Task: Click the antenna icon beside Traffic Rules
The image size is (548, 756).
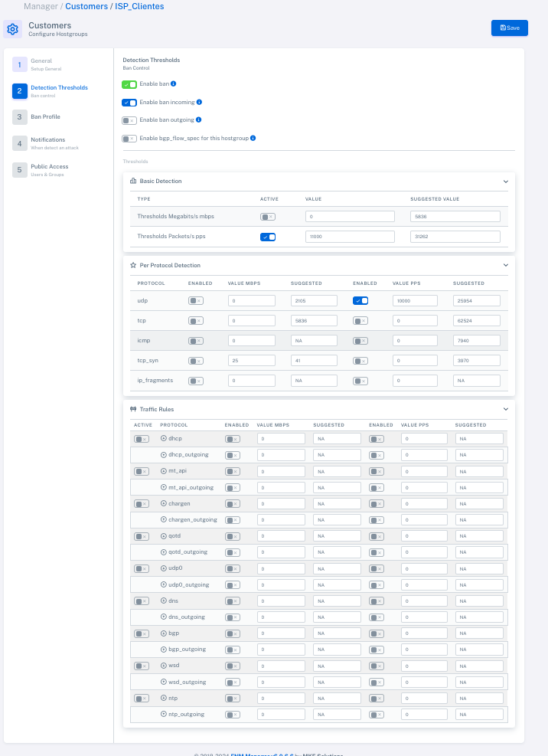Action: coord(133,408)
